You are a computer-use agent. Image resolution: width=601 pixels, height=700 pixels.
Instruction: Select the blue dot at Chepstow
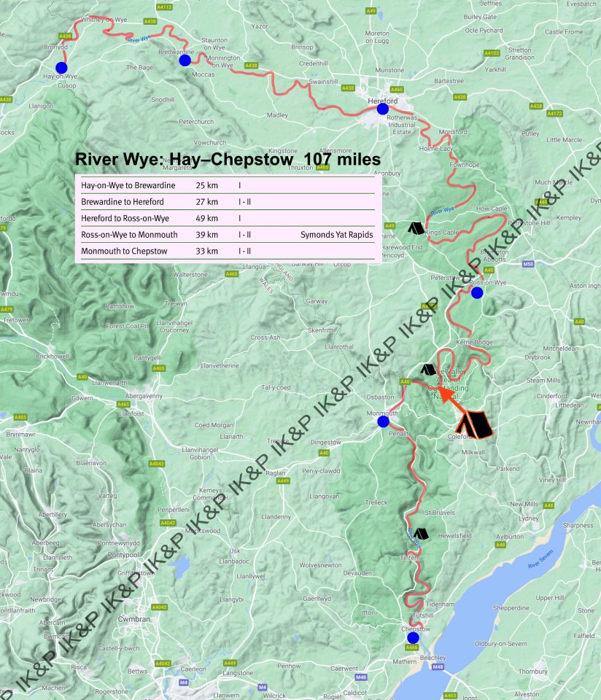413,638
